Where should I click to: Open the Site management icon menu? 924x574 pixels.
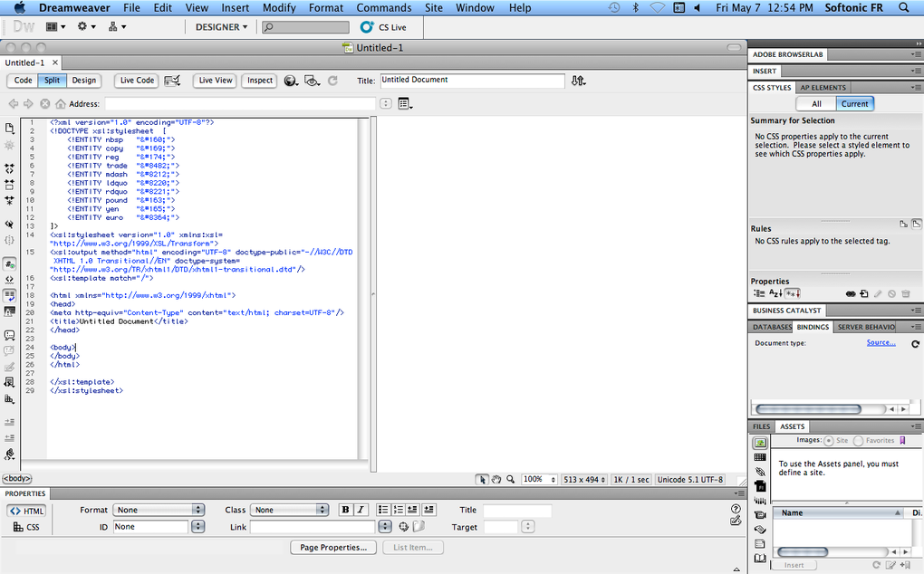tap(117, 26)
